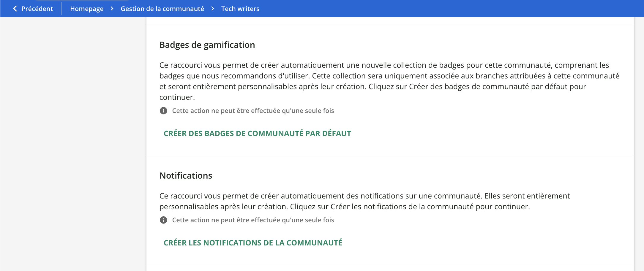This screenshot has height=271, width=644.
Task: Click the breadcrumb chevron after Homepage
Action: [112, 9]
